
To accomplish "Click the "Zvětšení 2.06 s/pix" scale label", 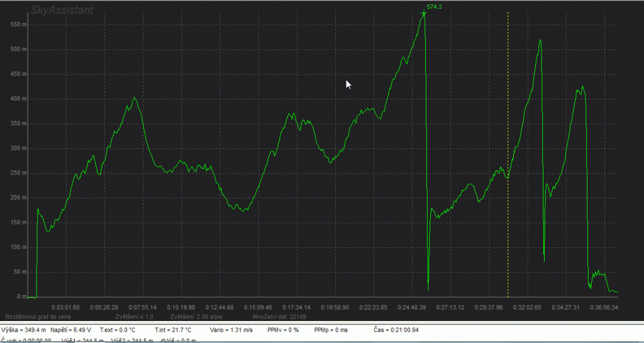I will tap(196, 317).
